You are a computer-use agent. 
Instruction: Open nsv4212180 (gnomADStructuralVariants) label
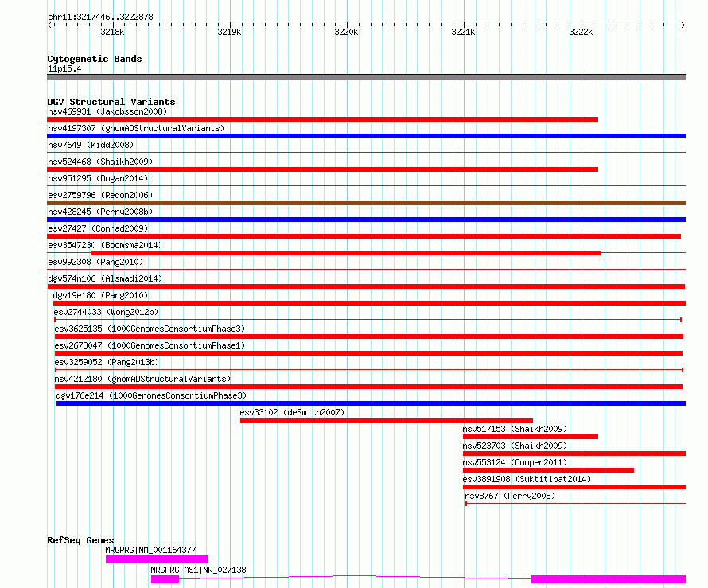pyautogui.click(x=142, y=379)
